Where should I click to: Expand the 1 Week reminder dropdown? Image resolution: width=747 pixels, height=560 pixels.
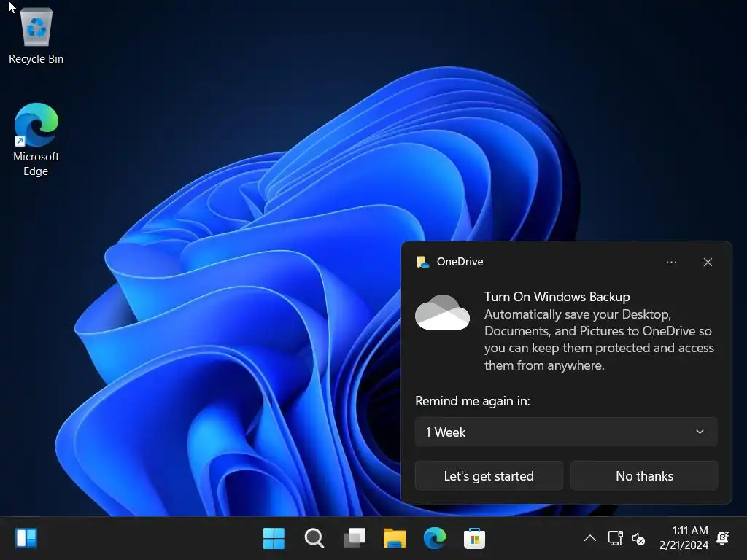pos(566,432)
